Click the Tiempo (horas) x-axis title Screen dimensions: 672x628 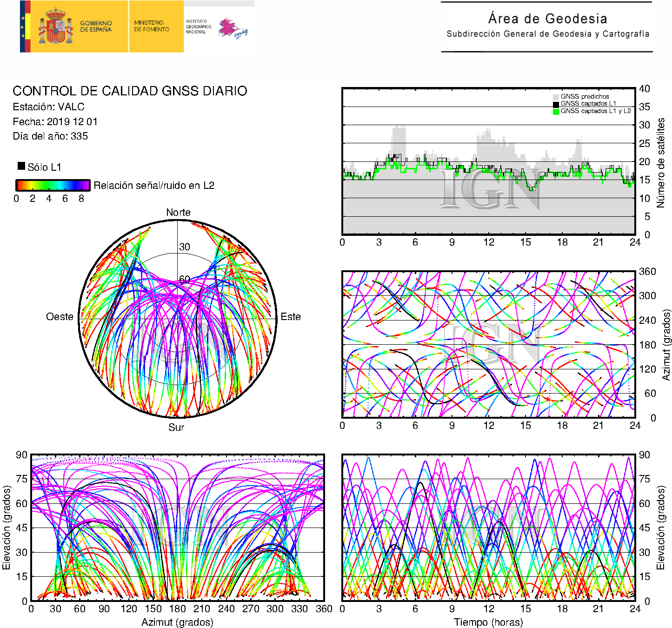pos(488,622)
